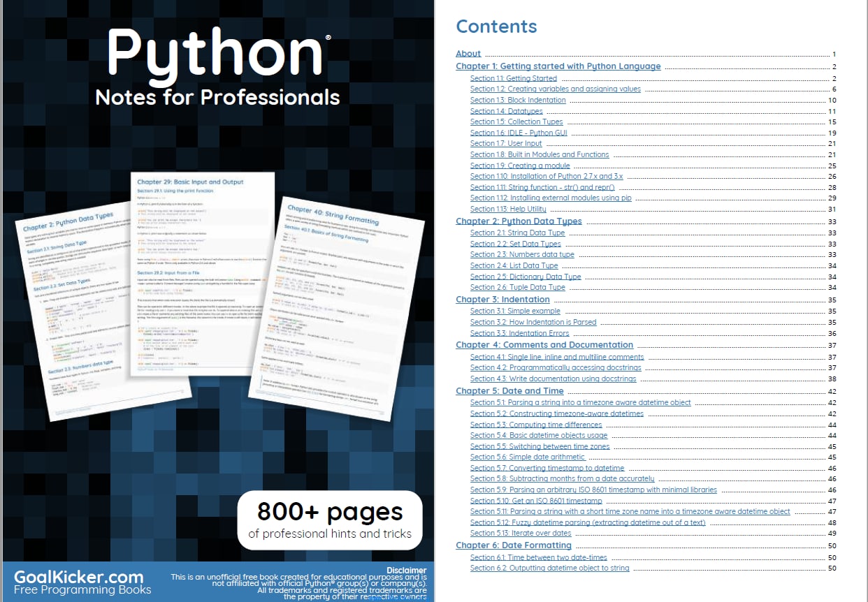The width and height of the screenshot is (868, 602).
Task: Jump to Section 3.2: How Indentation is Parsed
Action: 533,323
